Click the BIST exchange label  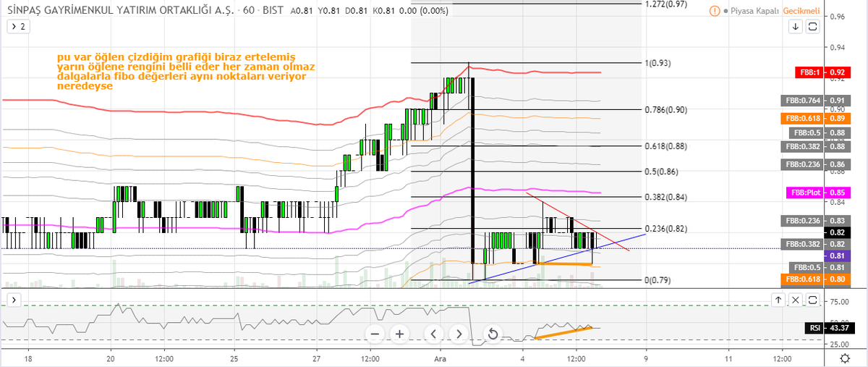(275, 12)
